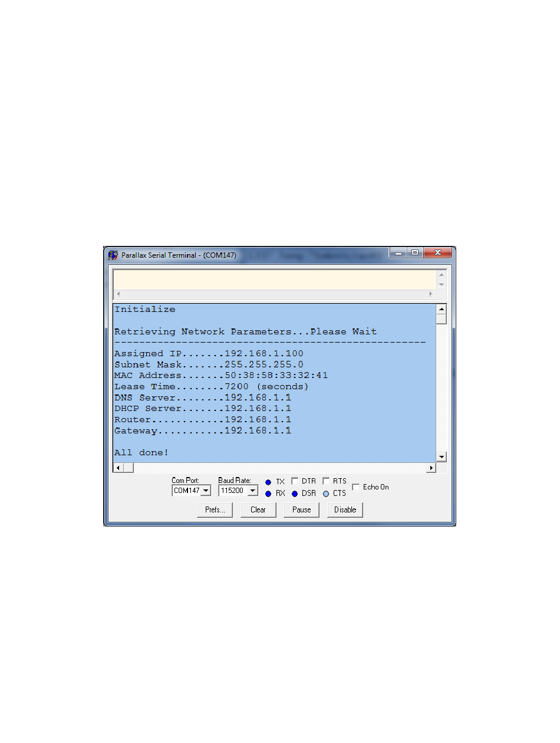This screenshot has width=560, height=743.
Task: Toggle the Echo On checkbox
Action: [356, 487]
